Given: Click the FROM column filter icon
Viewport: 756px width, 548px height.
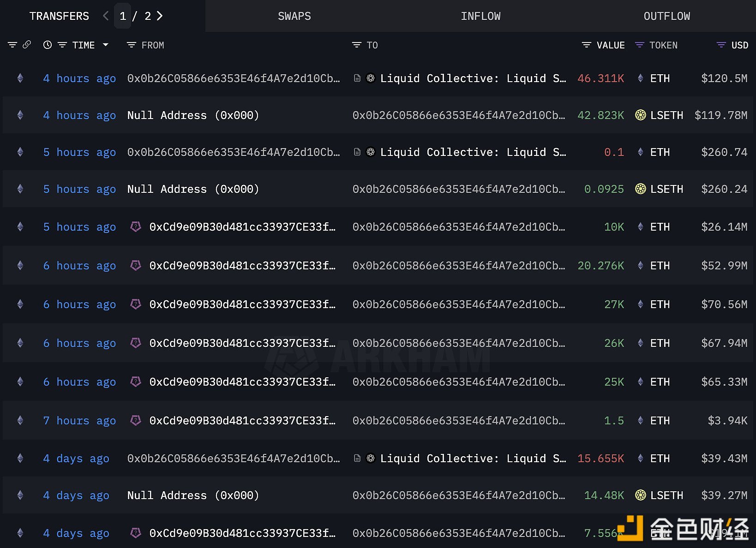Looking at the screenshot, I should 132,45.
